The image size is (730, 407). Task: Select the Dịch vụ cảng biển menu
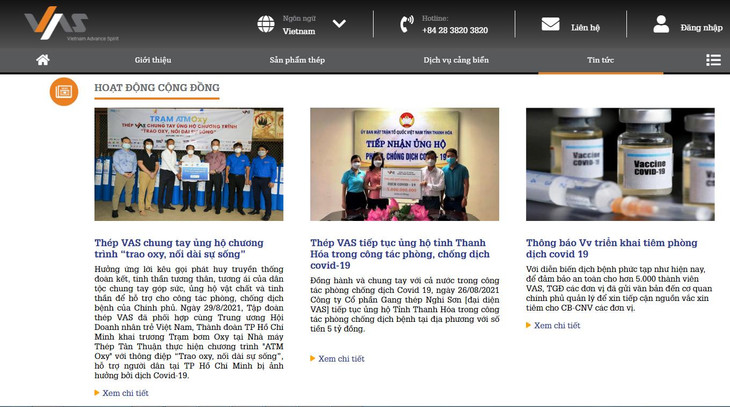pos(456,60)
